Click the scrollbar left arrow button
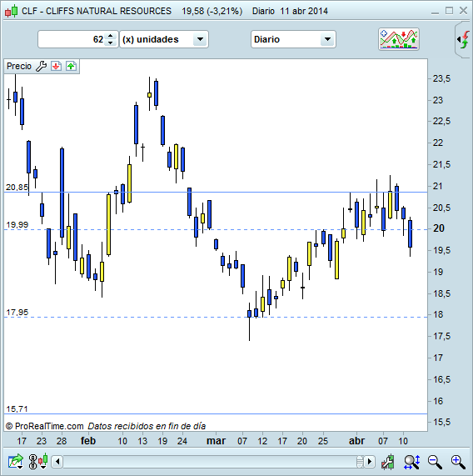473x476 pixels. tap(57, 462)
